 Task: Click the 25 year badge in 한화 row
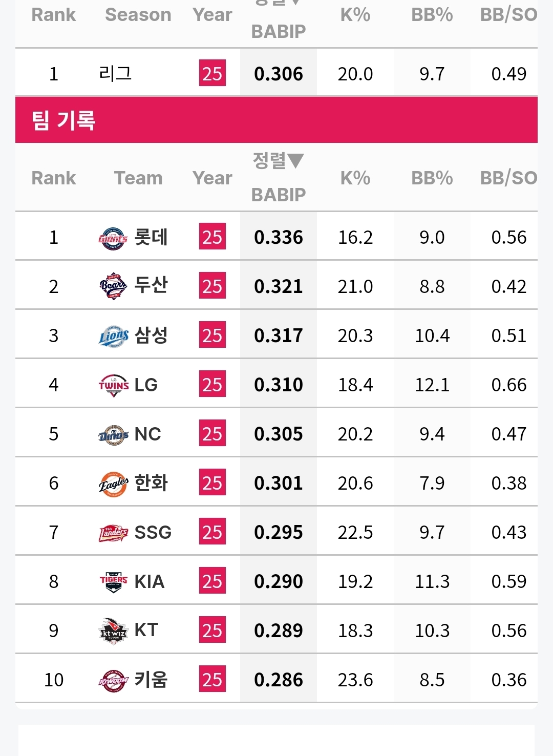[212, 482]
